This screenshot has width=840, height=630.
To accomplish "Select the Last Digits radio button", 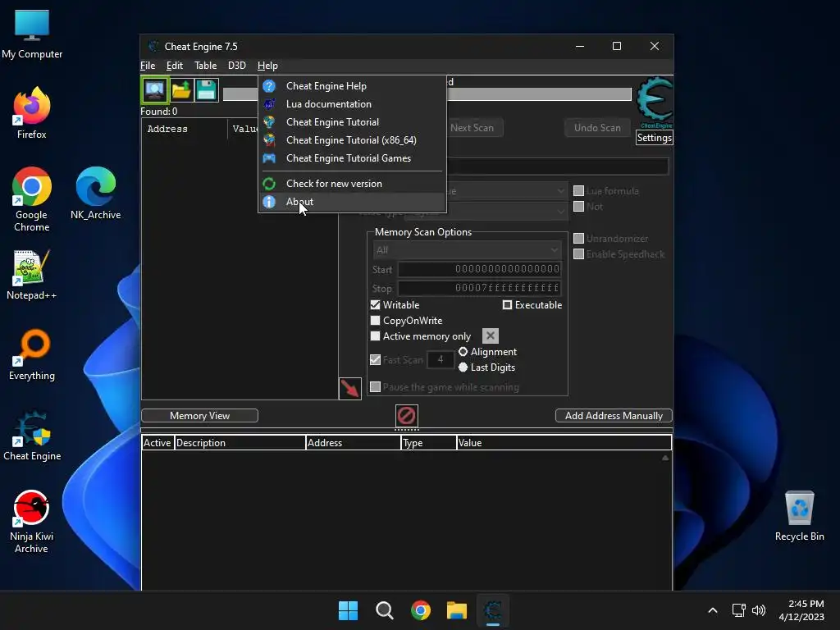I will (463, 367).
